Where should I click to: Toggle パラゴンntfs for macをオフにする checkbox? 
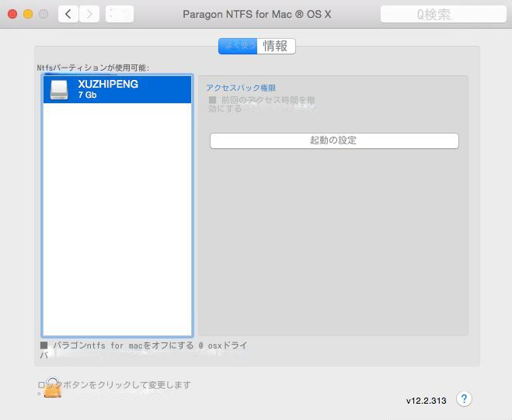(x=44, y=345)
